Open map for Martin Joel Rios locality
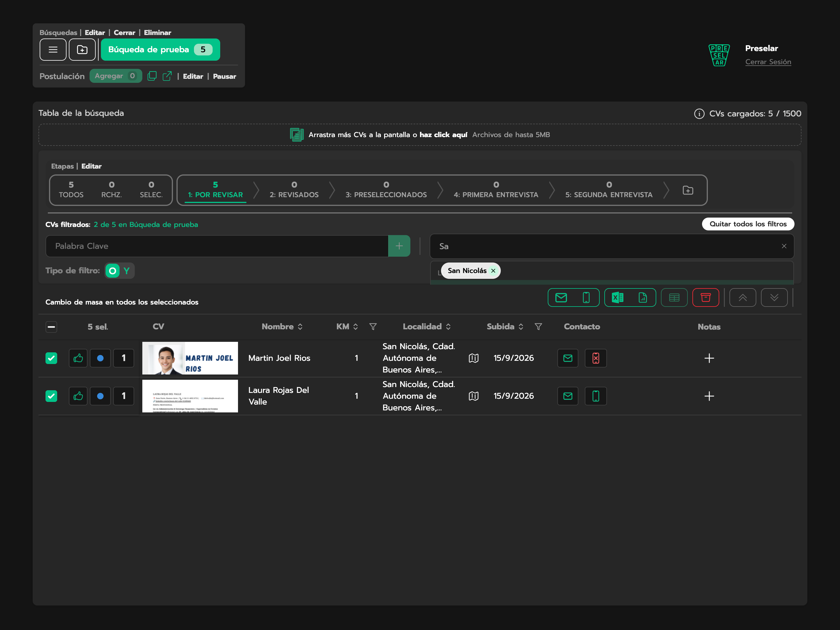The width and height of the screenshot is (840, 630). click(x=474, y=358)
